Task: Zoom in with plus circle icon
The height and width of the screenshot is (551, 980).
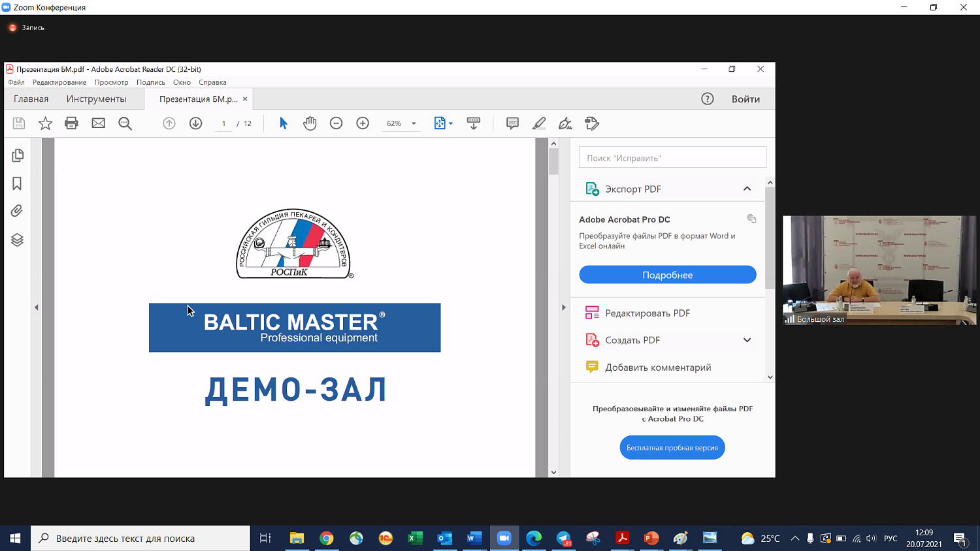Action: [363, 123]
